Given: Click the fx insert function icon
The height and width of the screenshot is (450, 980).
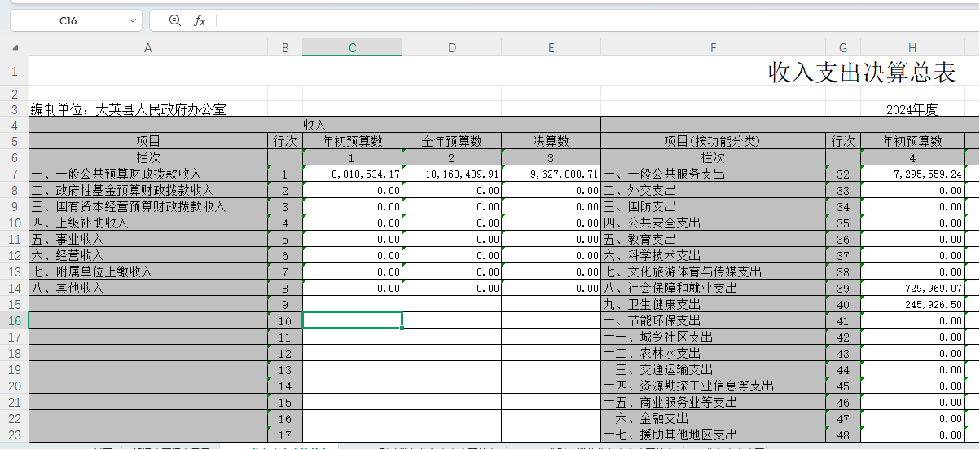Looking at the screenshot, I should (200, 20).
